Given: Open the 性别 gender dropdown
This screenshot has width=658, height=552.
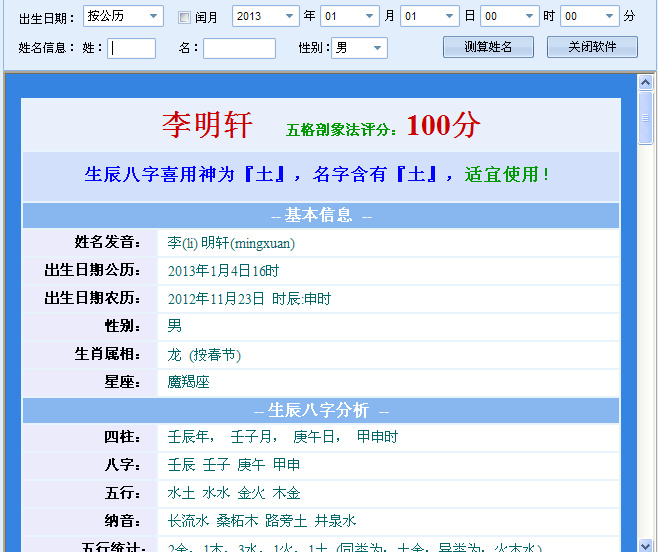Looking at the screenshot, I should click(x=359, y=48).
